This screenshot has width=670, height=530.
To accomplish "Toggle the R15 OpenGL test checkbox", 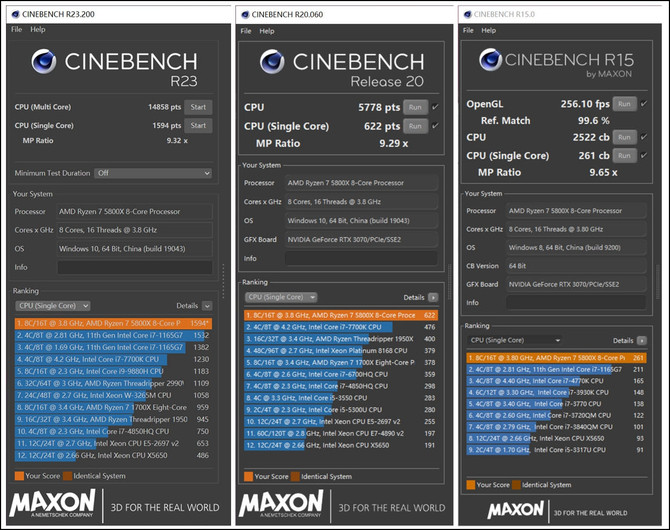I will click(x=641, y=104).
